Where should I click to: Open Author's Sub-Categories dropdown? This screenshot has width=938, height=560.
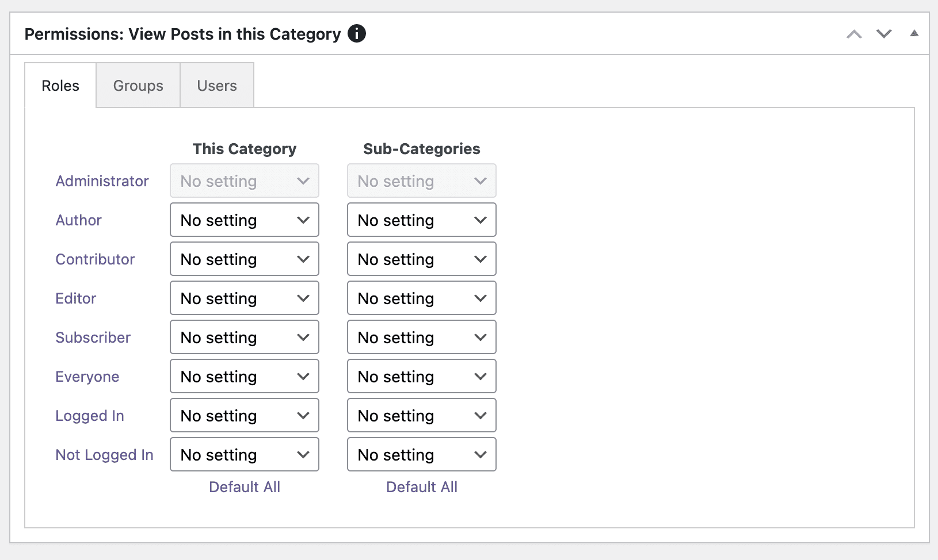click(421, 220)
